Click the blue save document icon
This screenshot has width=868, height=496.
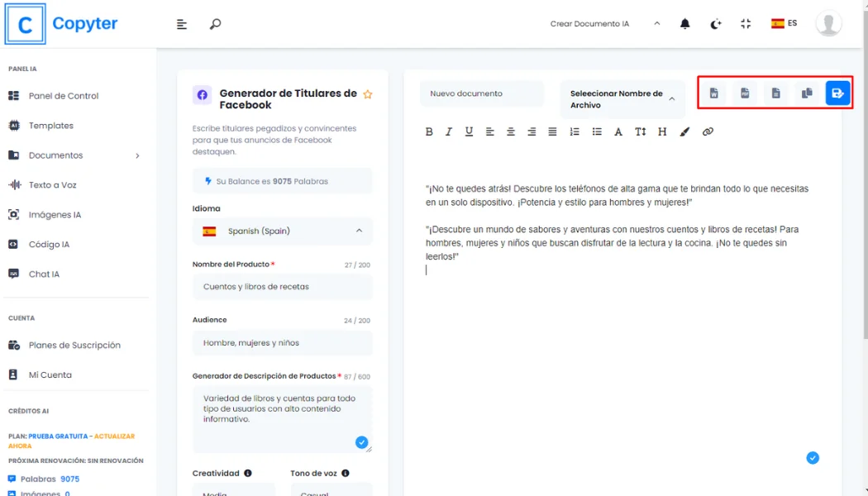click(x=837, y=93)
